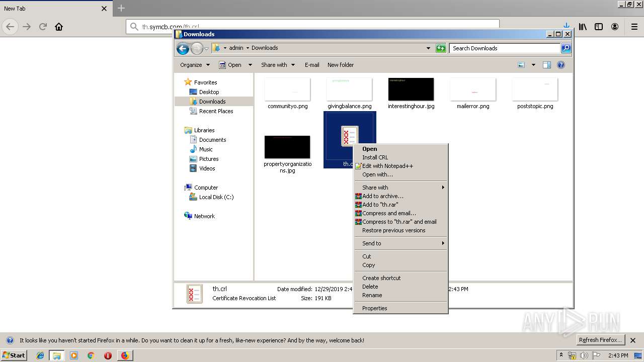The height and width of the screenshot is (362, 644).
Task: Click the Search Downloads magnifier icon
Action: pyautogui.click(x=566, y=48)
